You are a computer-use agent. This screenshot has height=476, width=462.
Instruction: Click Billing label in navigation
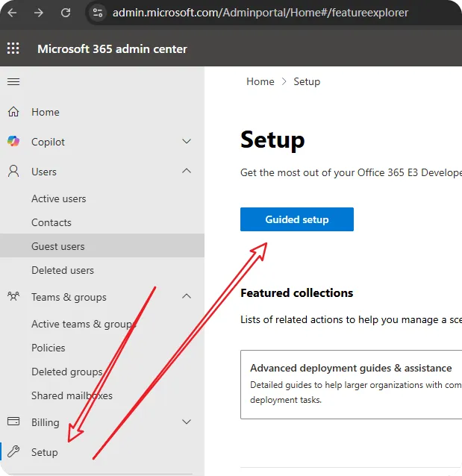[x=46, y=422]
